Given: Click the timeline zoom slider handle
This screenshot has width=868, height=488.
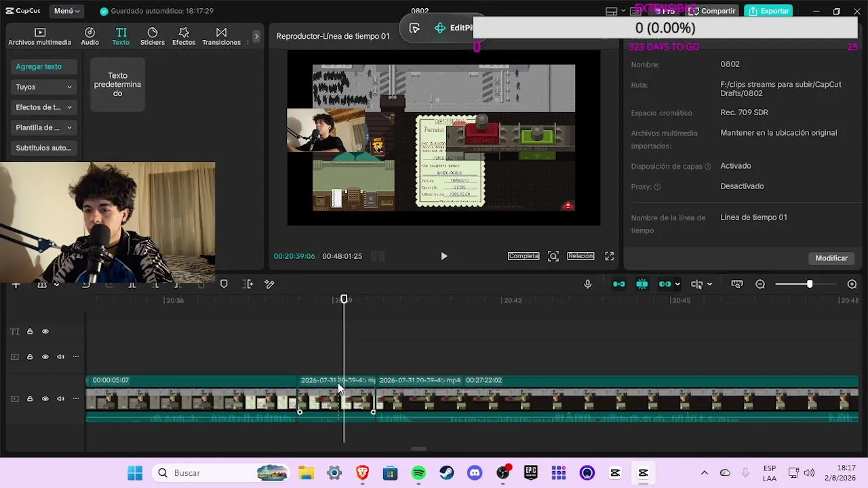Looking at the screenshot, I should 810,284.
